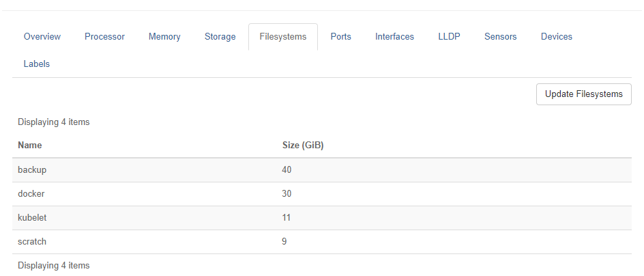Viewport: 644px width, 276px height.
Task: View the LLDP tab
Action: click(x=449, y=37)
